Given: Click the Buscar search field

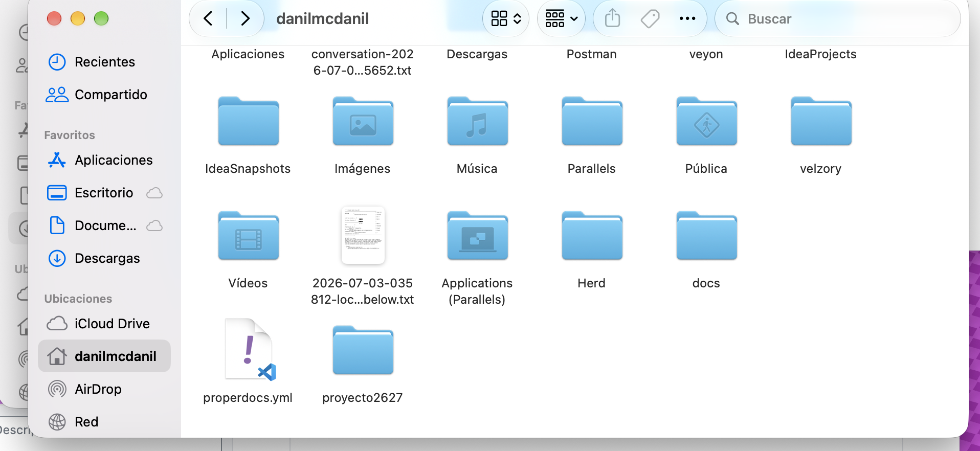Looking at the screenshot, I should [x=837, y=19].
